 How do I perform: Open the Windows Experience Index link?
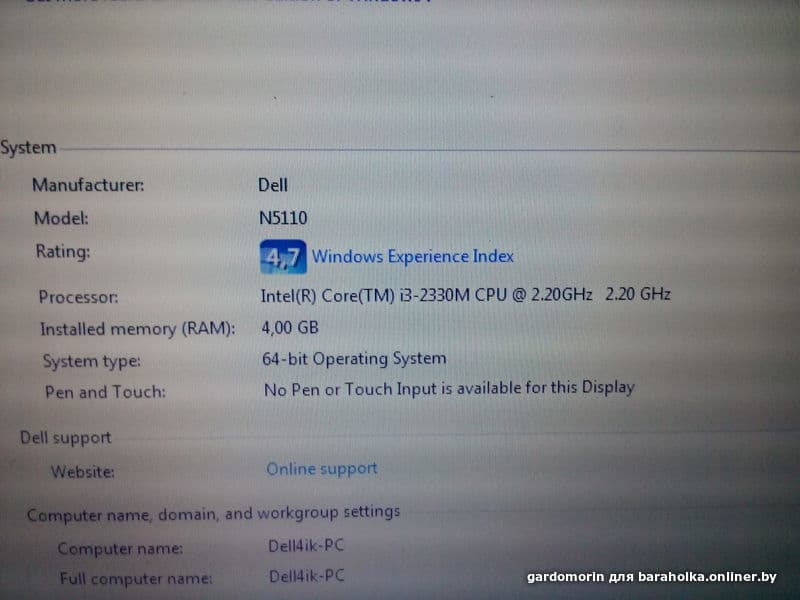click(412, 256)
